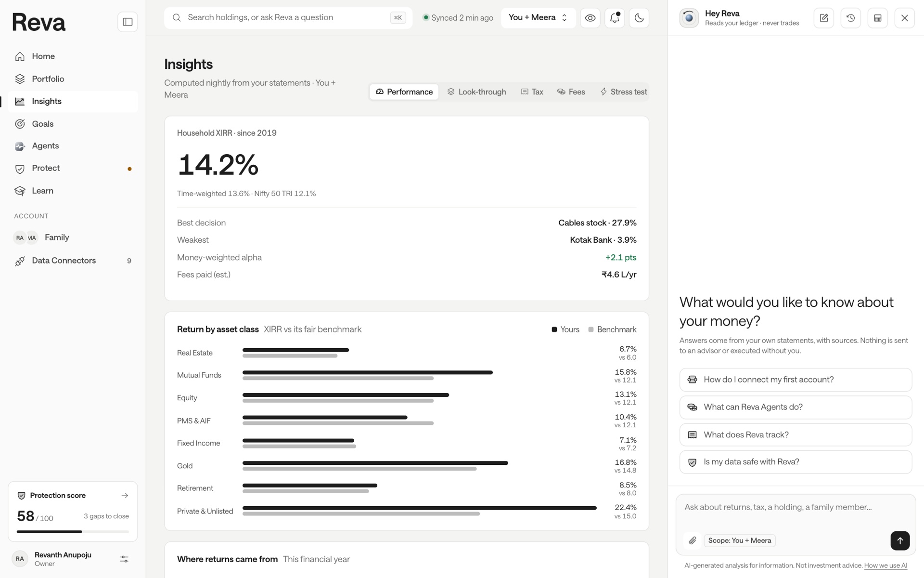Toggle dark mode with the moon icon

click(639, 18)
